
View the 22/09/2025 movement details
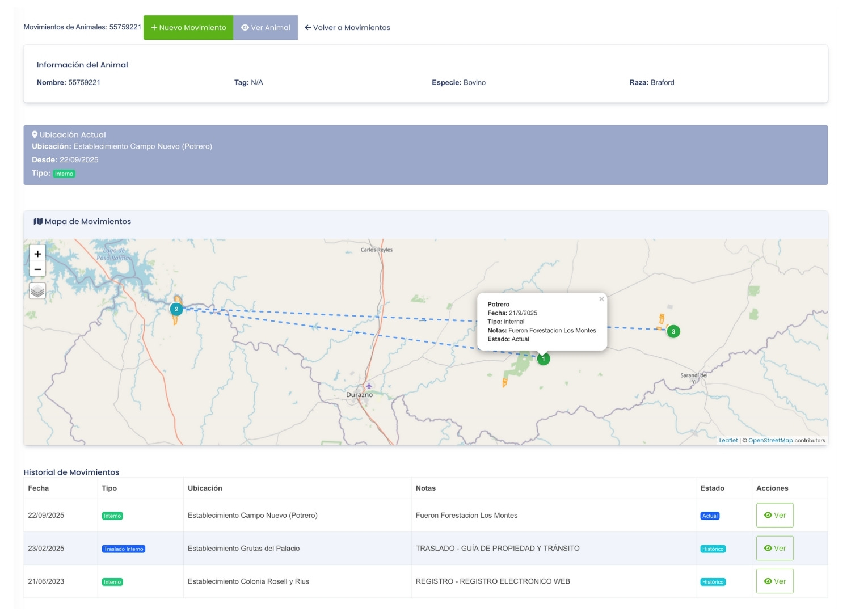pos(774,515)
